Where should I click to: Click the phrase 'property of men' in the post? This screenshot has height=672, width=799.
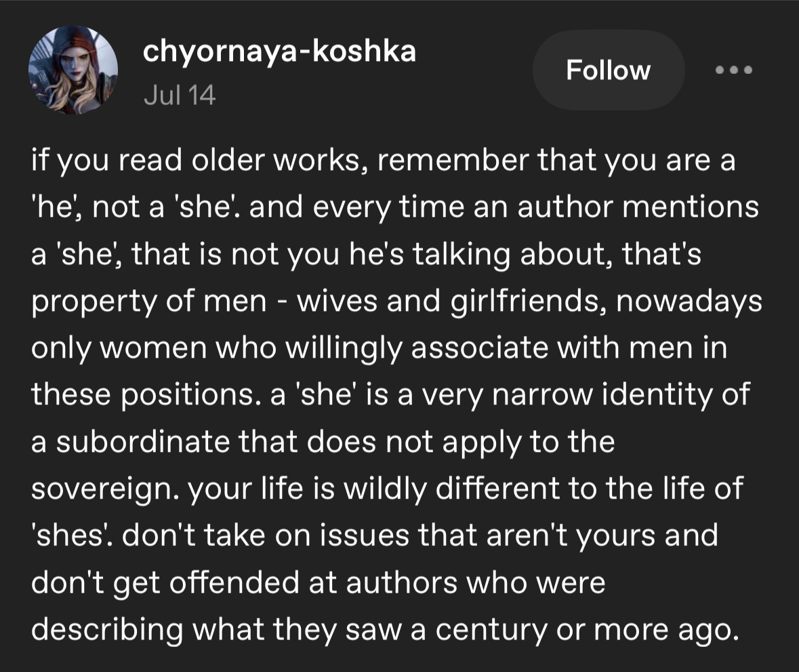pos(149,301)
